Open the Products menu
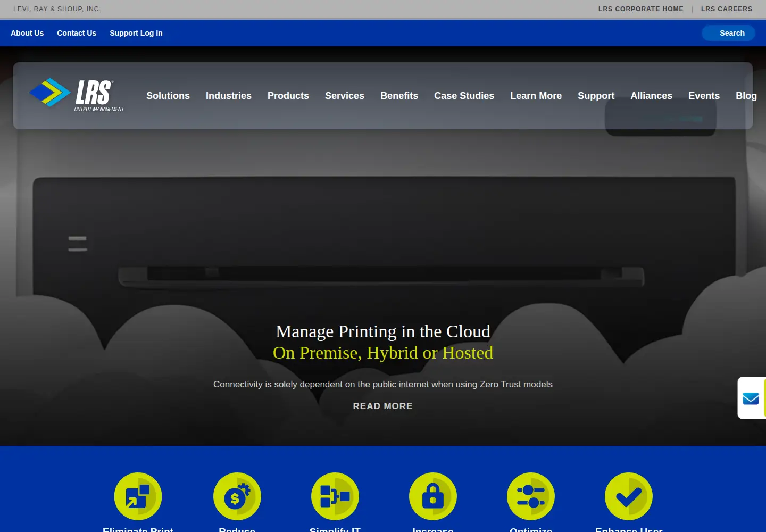This screenshot has height=532, width=766. [288, 96]
